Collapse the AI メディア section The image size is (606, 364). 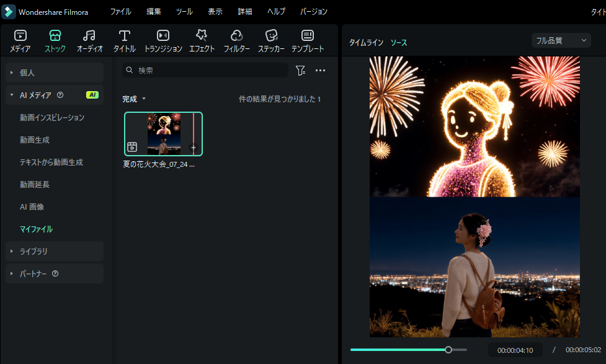(x=12, y=95)
